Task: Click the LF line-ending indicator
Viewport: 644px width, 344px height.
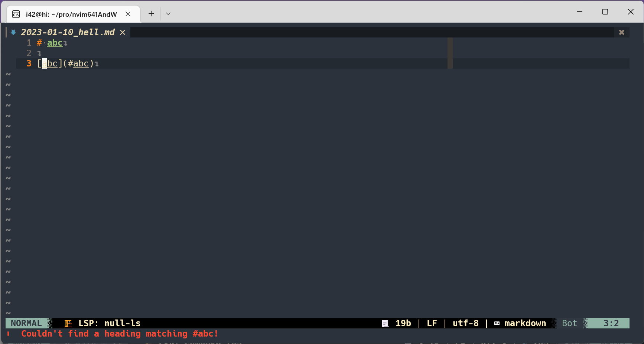Action: click(x=432, y=323)
